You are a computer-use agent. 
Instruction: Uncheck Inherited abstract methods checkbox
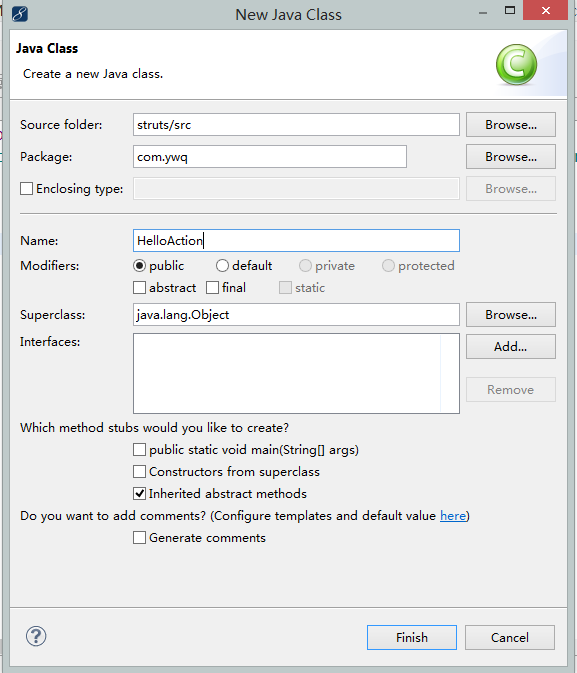click(139, 494)
